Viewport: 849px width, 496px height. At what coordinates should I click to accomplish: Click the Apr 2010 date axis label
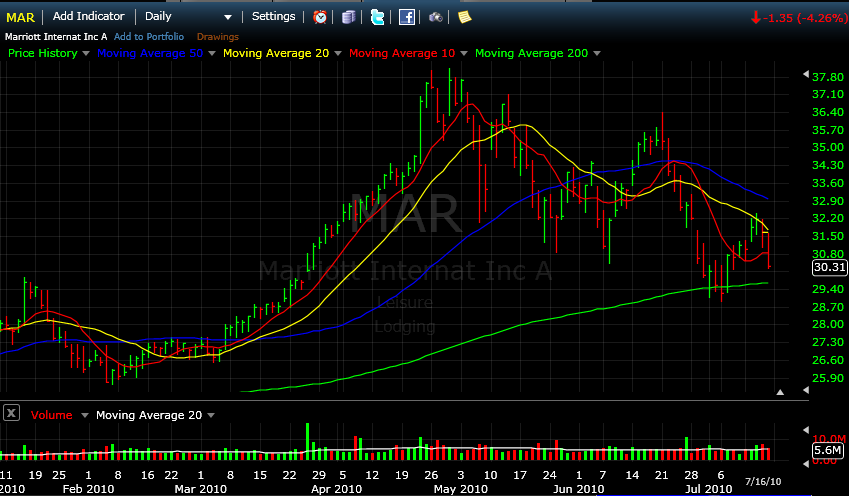point(336,489)
